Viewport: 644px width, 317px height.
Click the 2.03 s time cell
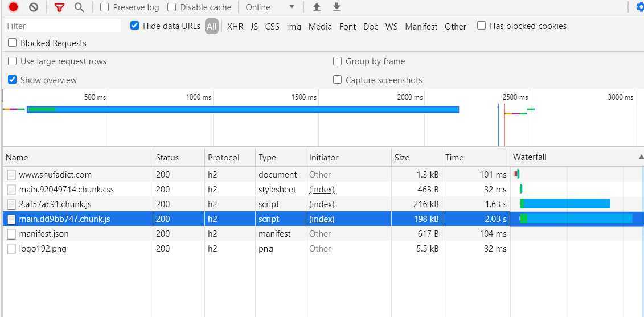tap(475, 219)
